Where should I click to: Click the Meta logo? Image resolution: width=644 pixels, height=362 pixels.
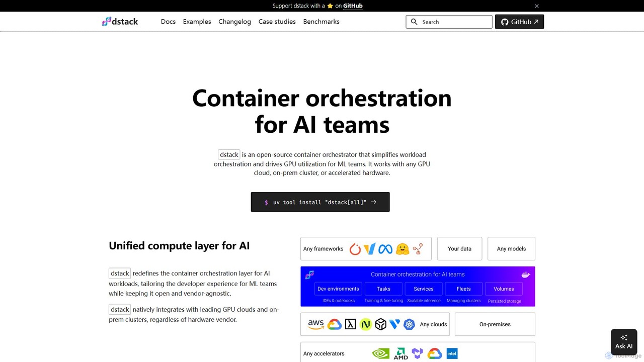point(385,249)
